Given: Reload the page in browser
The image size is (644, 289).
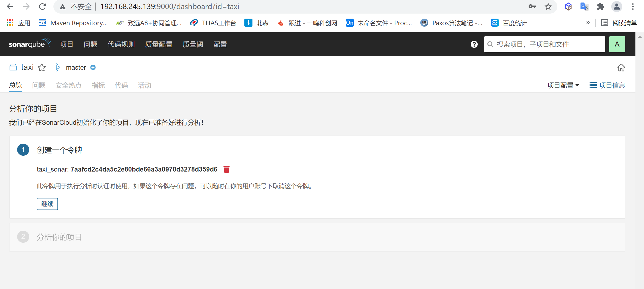Looking at the screenshot, I should point(42,7).
